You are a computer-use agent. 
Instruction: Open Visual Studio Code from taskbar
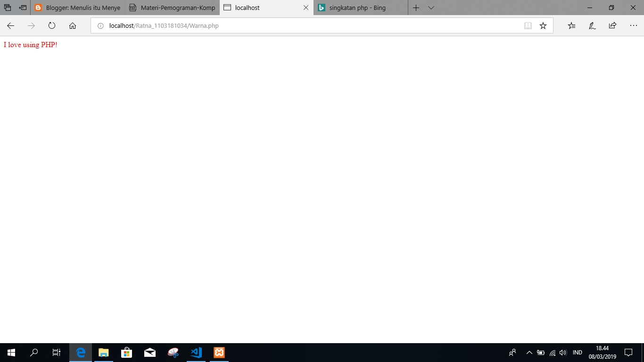coord(196,353)
